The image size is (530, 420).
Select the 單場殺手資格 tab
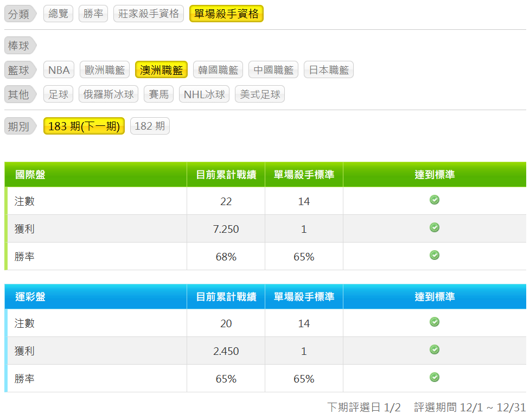(226, 14)
